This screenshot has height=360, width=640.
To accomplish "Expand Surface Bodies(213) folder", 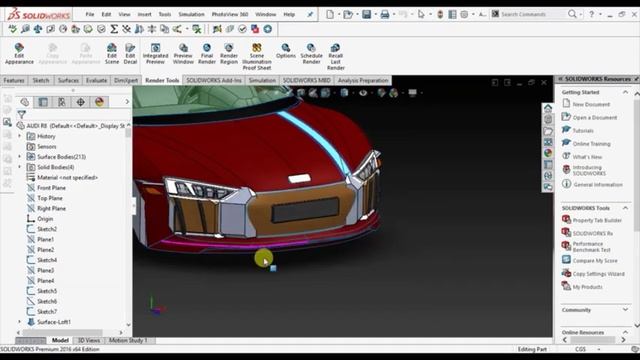I will coord(19,156).
